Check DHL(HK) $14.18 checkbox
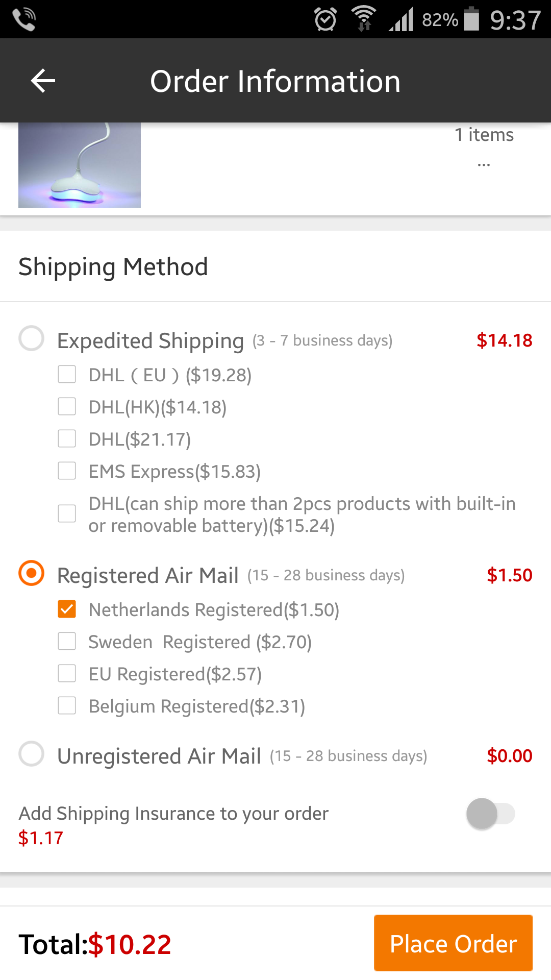 click(x=67, y=406)
